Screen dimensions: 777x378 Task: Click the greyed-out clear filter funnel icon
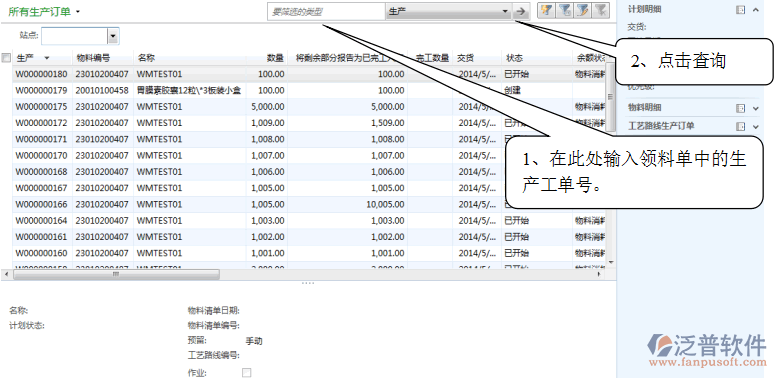pos(600,10)
